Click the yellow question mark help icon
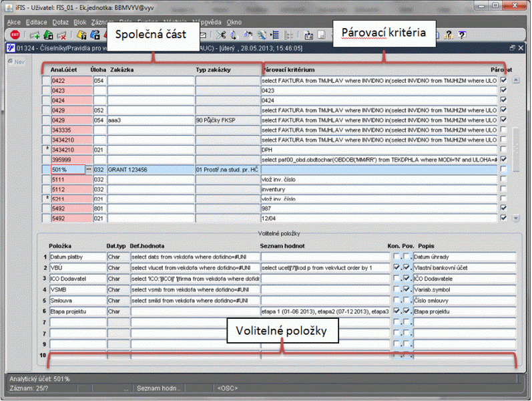The height and width of the screenshot is (401, 532). [449, 35]
